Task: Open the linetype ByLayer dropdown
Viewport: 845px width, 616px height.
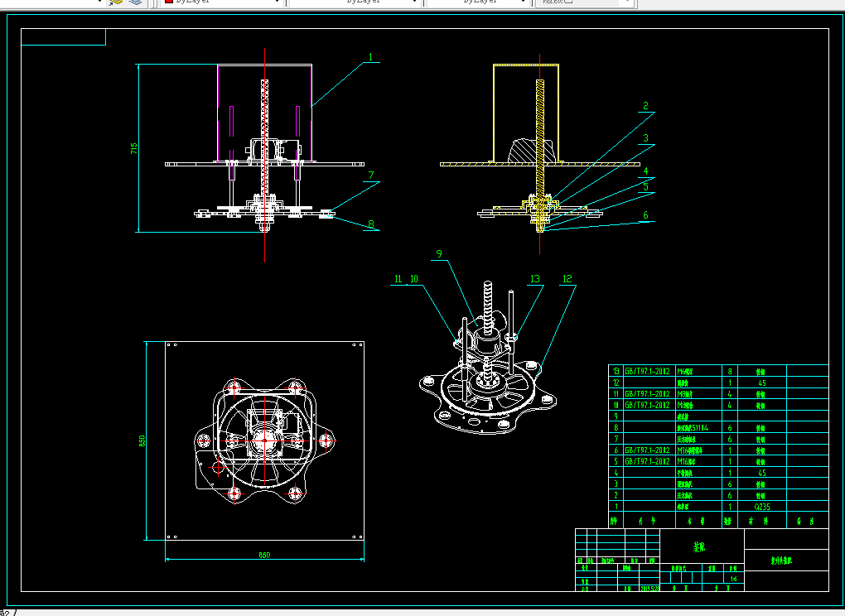Action: point(355,2)
